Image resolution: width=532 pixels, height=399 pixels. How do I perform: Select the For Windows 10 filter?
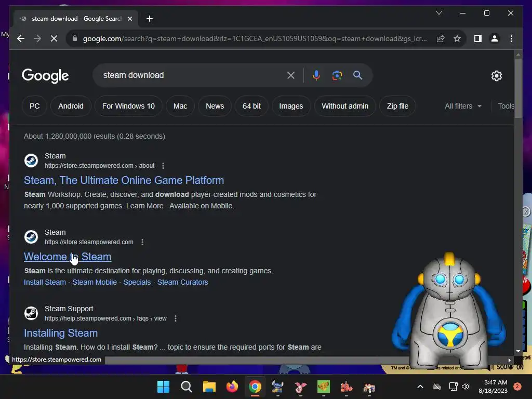(128, 106)
